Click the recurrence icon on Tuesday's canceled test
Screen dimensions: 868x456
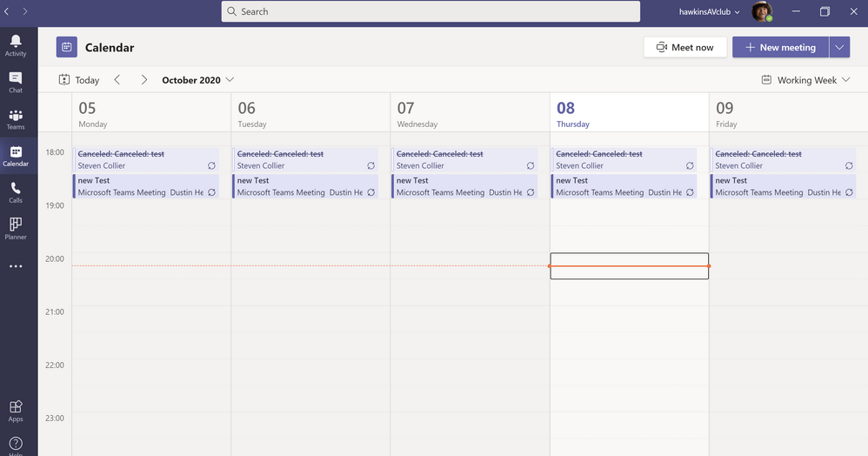(371, 165)
